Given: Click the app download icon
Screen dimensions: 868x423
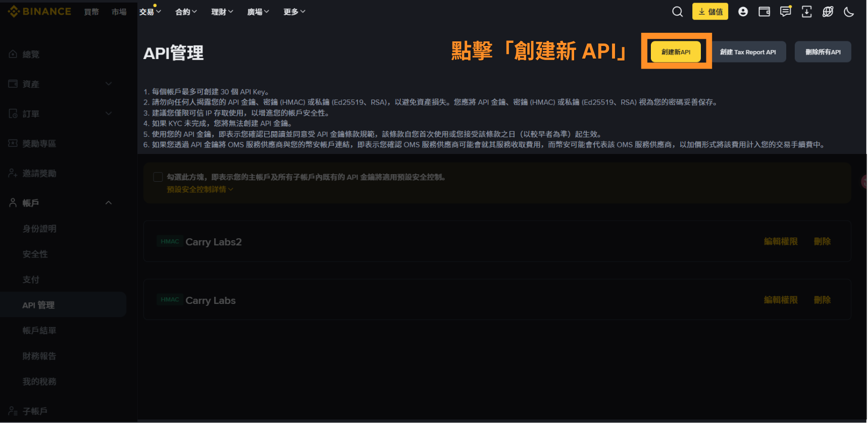Looking at the screenshot, I should pyautogui.click(x=807, y=12).
